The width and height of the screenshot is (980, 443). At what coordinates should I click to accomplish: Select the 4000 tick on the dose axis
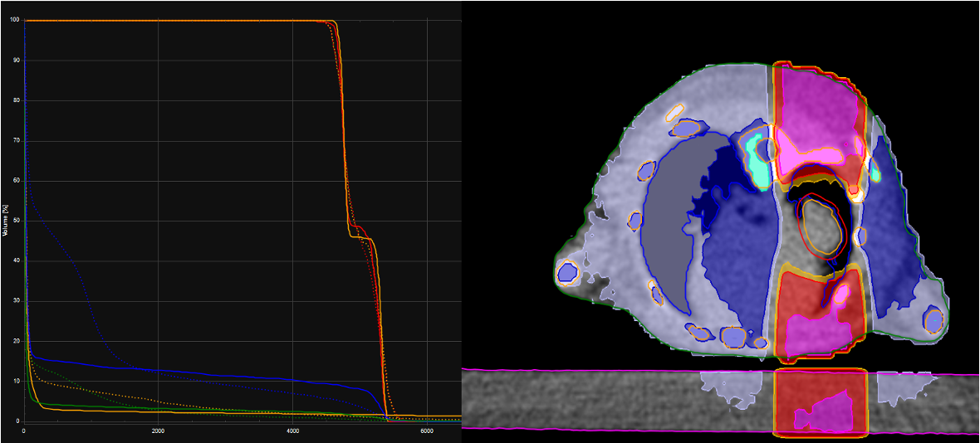(x=292, y=432)
